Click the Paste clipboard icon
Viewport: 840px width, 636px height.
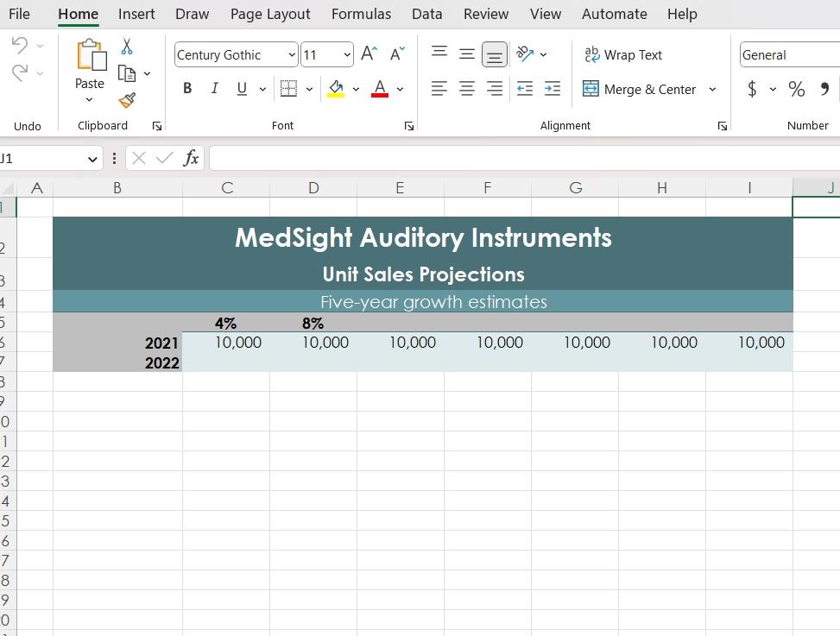click(x=91, y=54)
